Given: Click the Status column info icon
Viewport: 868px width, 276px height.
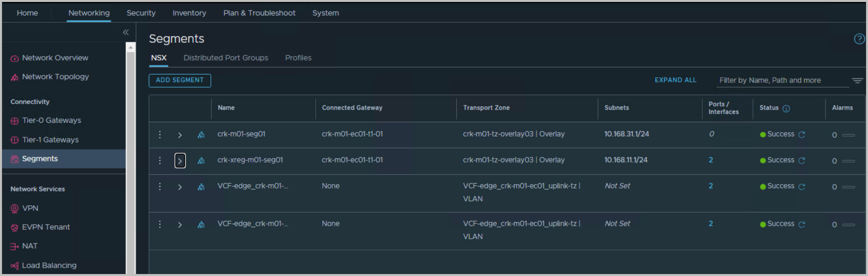Looking at the screenshot, I should [786, 109].
